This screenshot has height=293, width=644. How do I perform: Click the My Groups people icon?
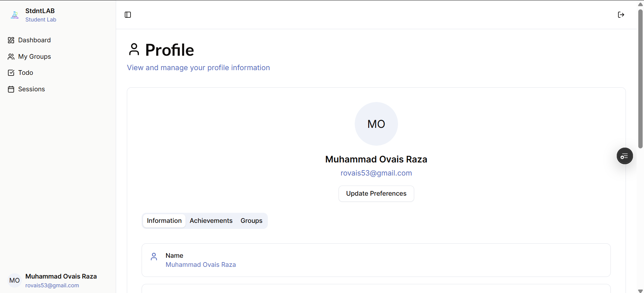11,57
